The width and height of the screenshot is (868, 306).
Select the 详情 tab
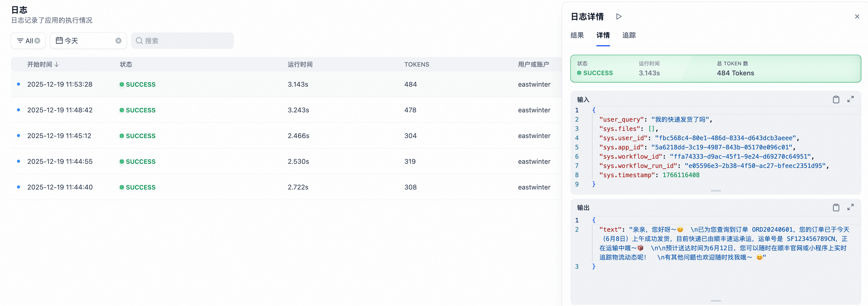pos(603,35)
